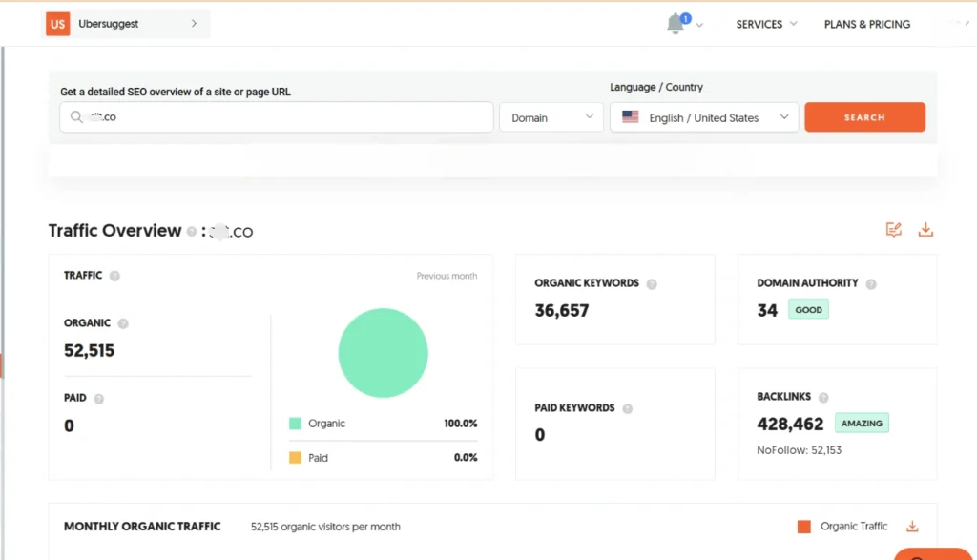977x560 pixels.
Task: Click the United States flag icon
Action: pyautogui.click(x=630, y=116)
